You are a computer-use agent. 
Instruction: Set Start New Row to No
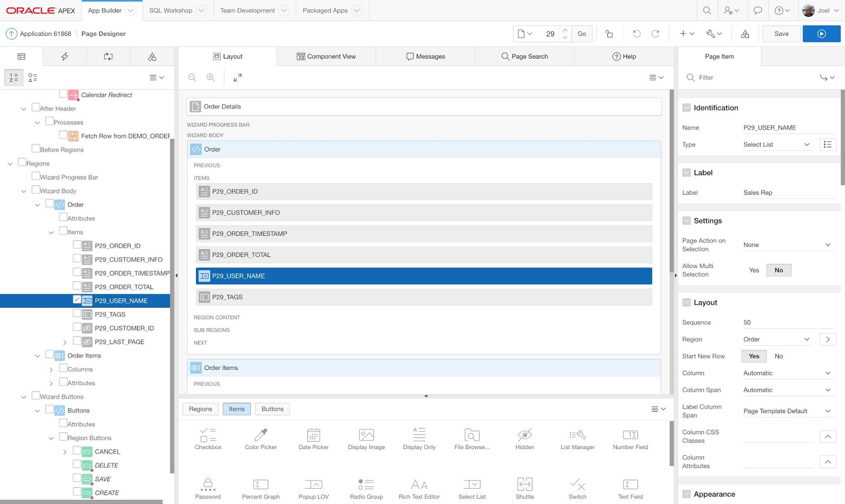[778, 356]
